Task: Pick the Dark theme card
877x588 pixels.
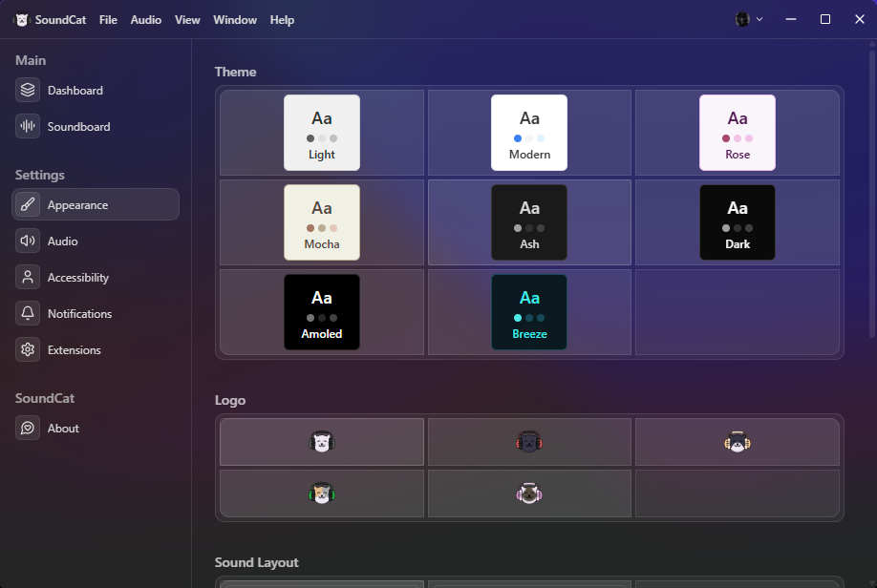Action: (738, 222)
